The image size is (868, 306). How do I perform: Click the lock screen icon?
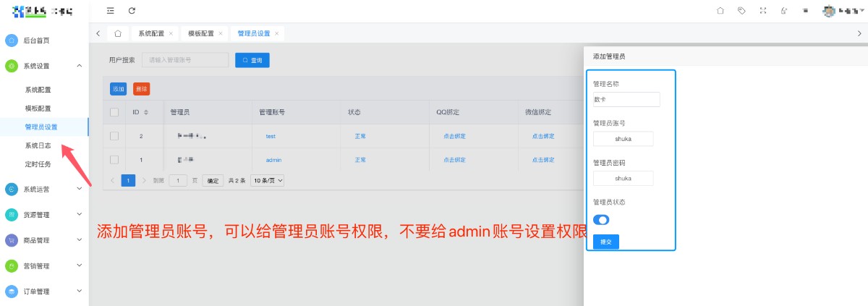tap(784, 11)
